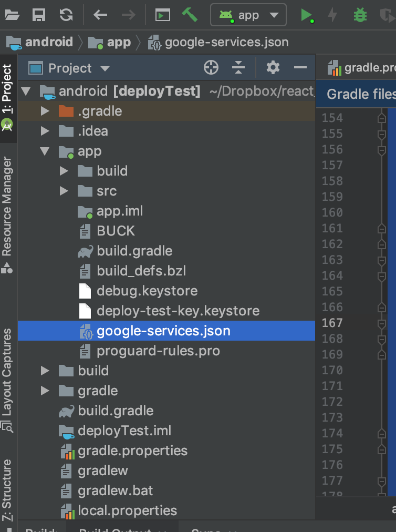Expand the build folder inside app

pyautogui.click(x=64, y=171)
